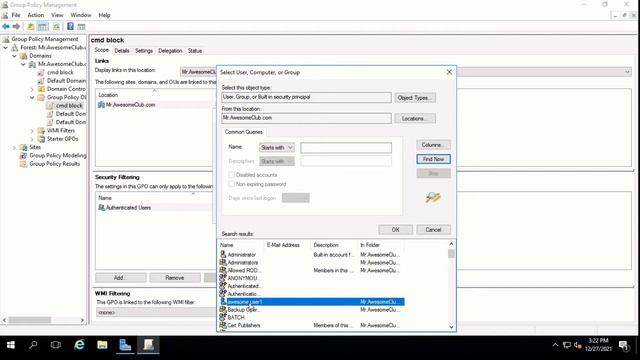Open taskbar search magnifier
This screenshot has height=360, width=640.
(x=33, y=345)
